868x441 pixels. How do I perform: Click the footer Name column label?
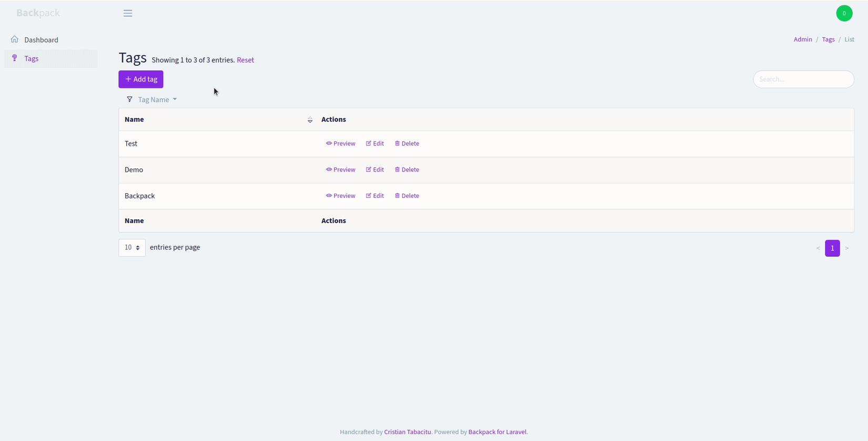pos(134,221)
